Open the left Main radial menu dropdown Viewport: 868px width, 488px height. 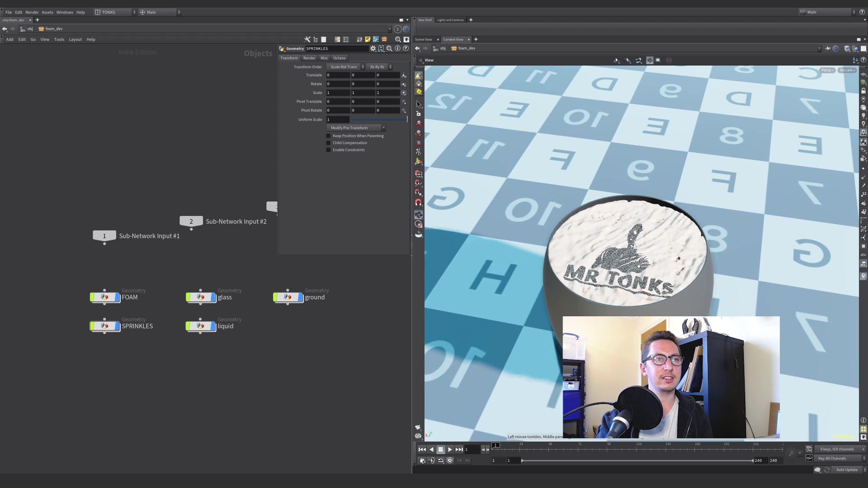(x=160, y=12)
